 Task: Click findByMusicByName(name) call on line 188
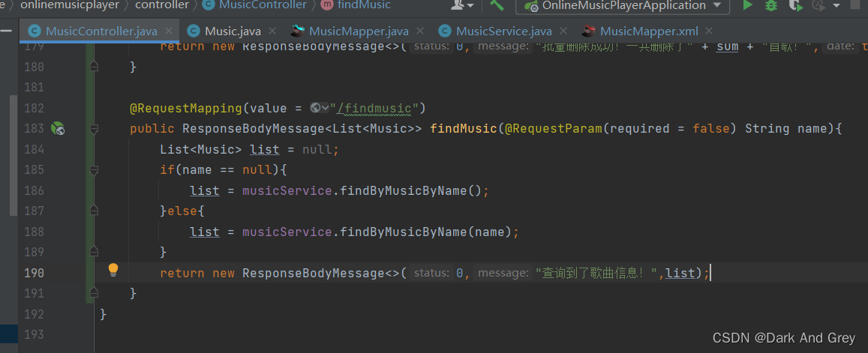[425, 232]
